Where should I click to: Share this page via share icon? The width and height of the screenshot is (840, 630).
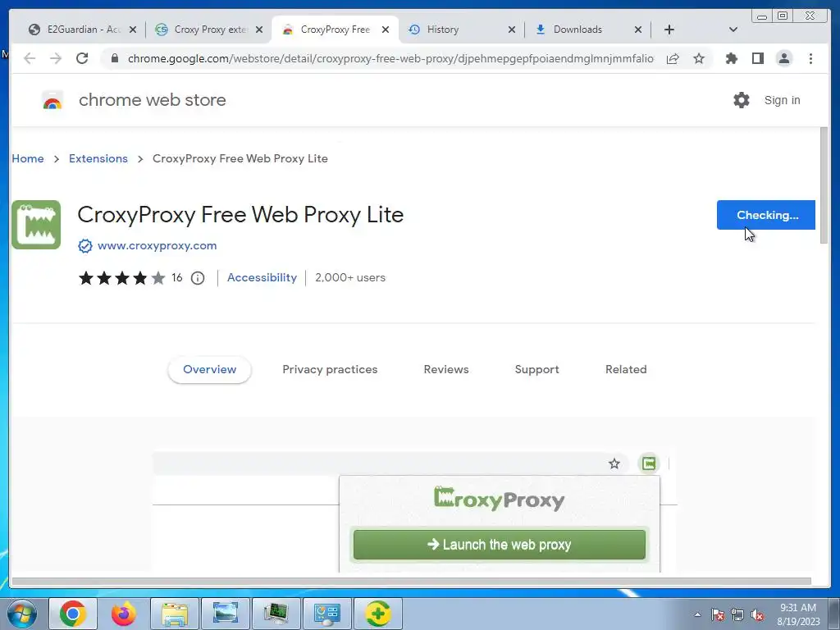pyautogui.click(x=673, y=58)
